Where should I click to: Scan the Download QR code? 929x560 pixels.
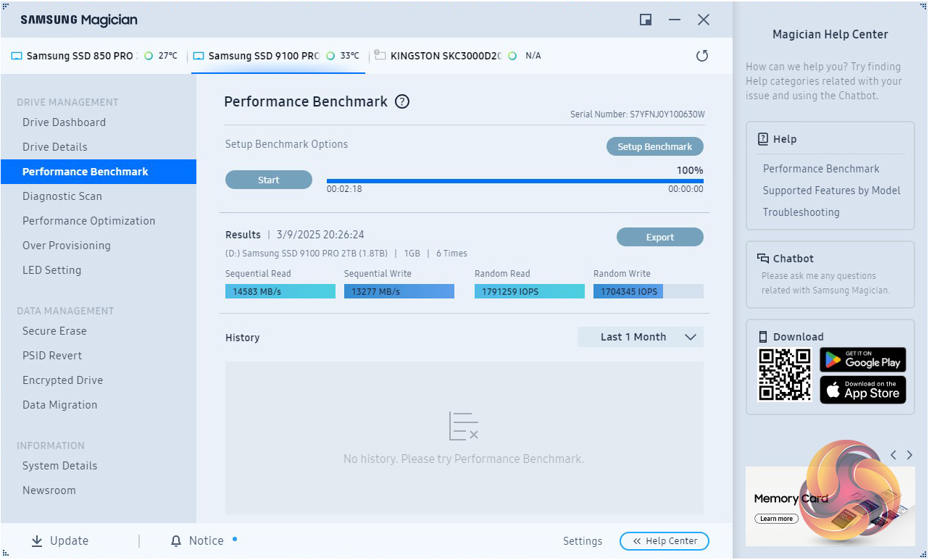pyautogui.click(x=785, y=375)
